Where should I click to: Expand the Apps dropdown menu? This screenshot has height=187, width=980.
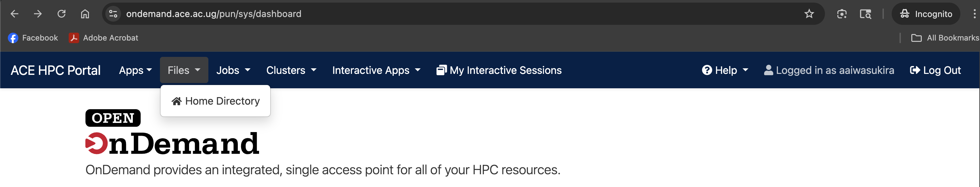[135, 70]
